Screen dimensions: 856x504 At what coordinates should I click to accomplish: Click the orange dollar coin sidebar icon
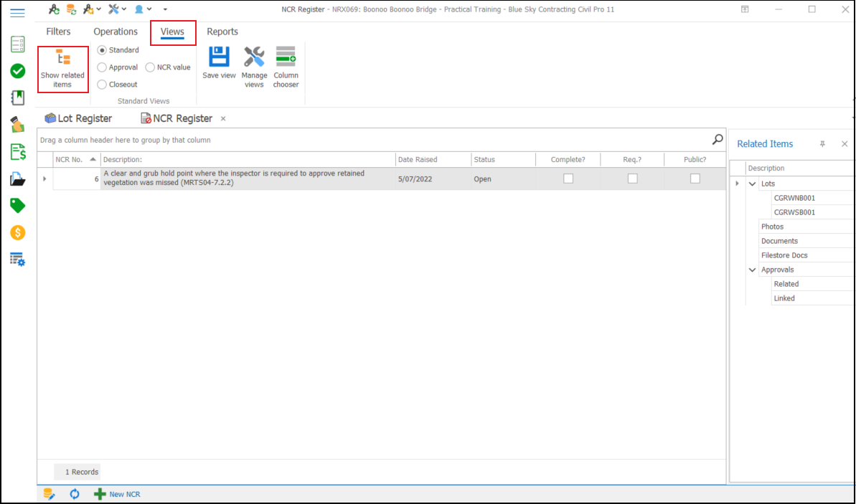(x=18, y=232)
